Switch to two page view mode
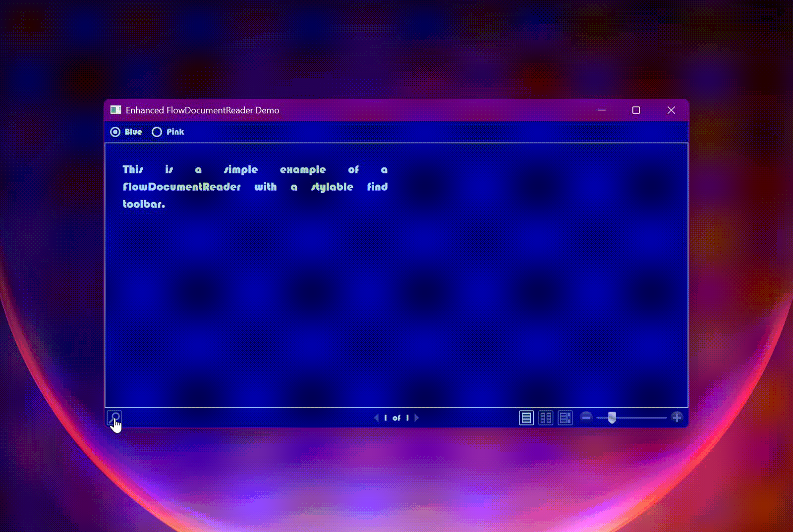 click(546, 418)
